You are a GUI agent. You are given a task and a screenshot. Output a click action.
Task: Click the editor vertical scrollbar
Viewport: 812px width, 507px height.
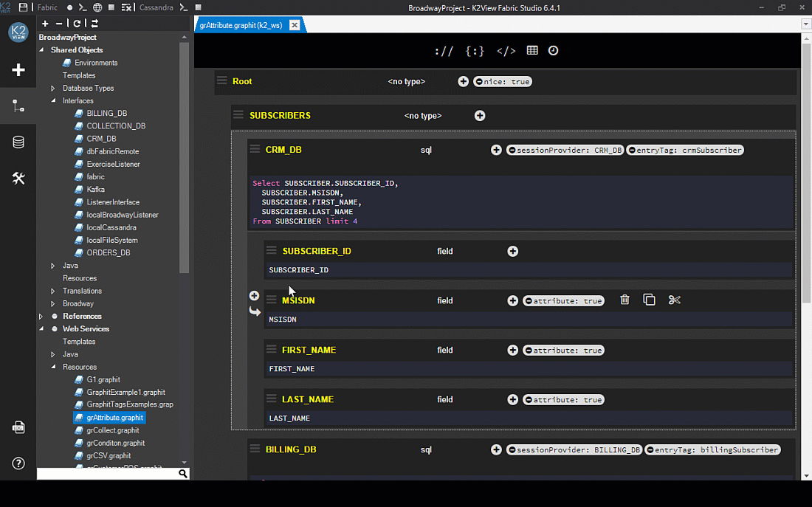(x=806, y=173)
